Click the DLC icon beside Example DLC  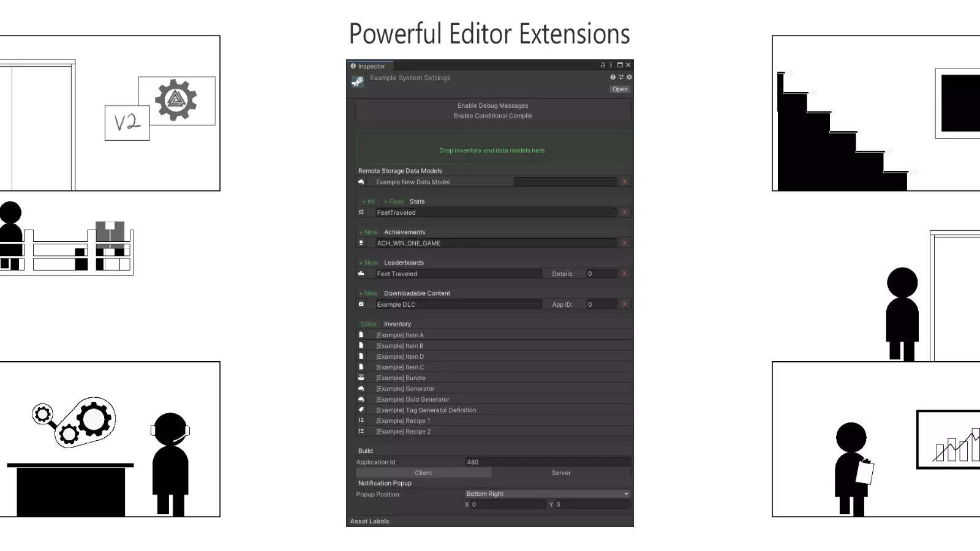click(361, 304)
